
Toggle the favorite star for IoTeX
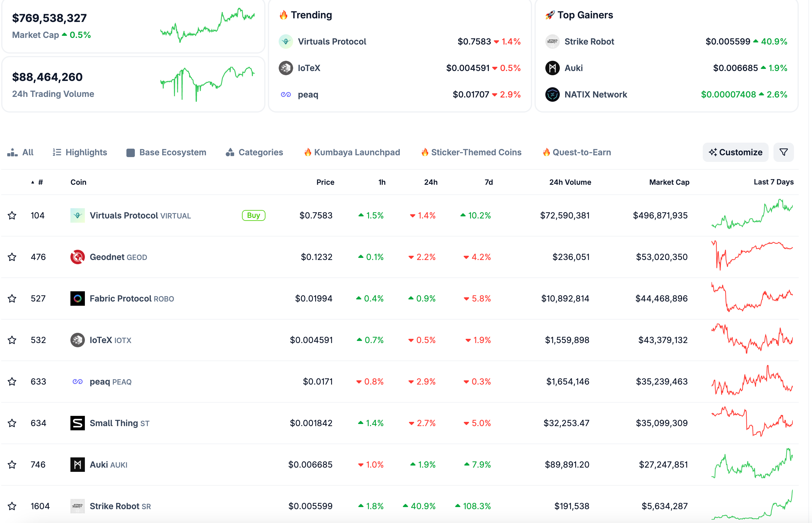tap(12, 340)
